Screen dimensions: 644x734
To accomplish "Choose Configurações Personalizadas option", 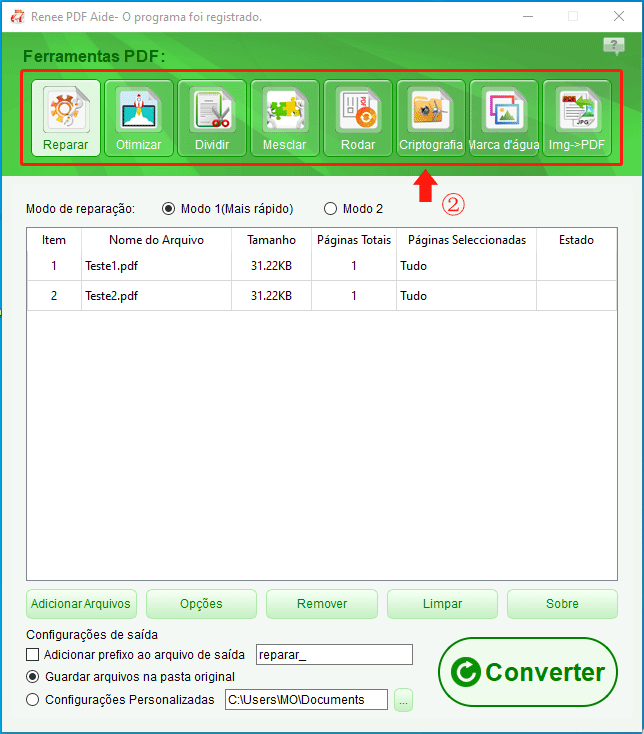I will point(32,700).
